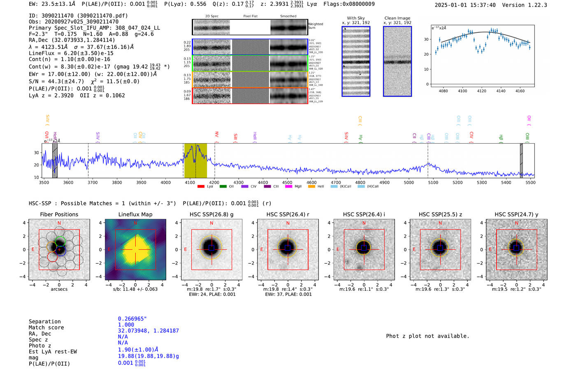Viewport: 576px width, 392px height.
Task: Select the orange fiber circle in Fiber Positions
Action: point(52,246)
